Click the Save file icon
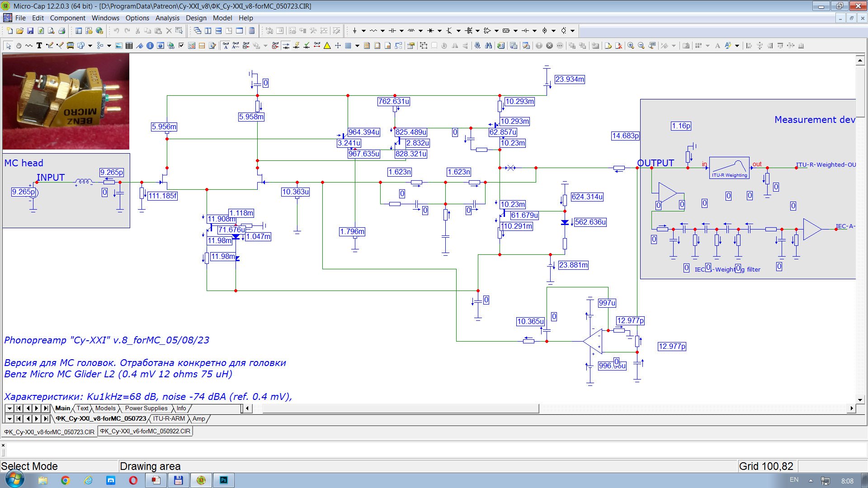The image size is (868, 488). 30,31
